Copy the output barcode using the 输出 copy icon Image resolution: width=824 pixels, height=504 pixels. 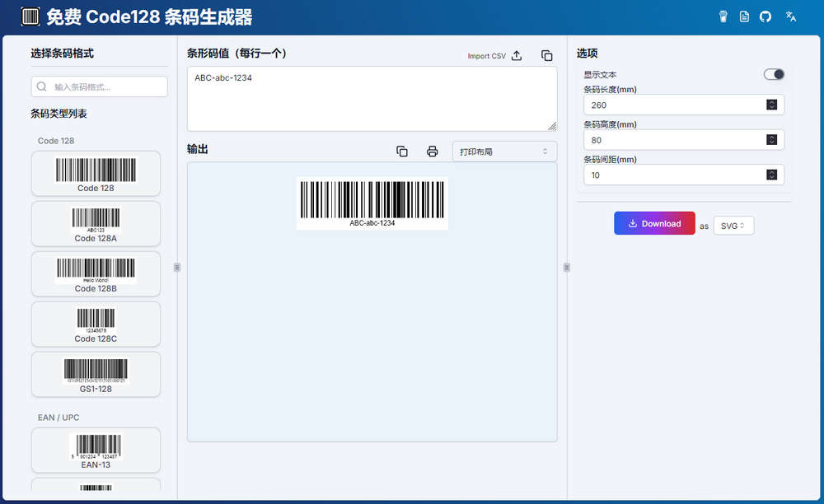(x=402, y=152)
